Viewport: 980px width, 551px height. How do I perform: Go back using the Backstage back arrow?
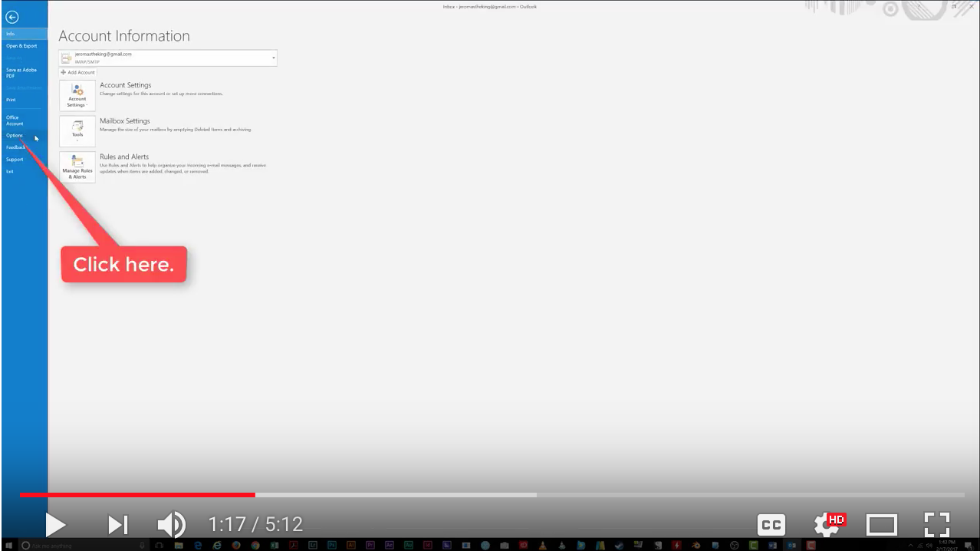[x=12, y=18]
